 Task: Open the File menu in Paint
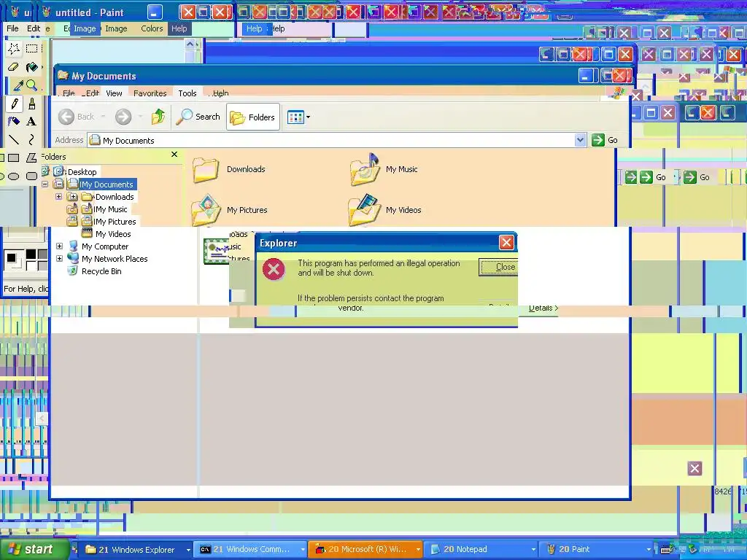(x=12, y=28)
